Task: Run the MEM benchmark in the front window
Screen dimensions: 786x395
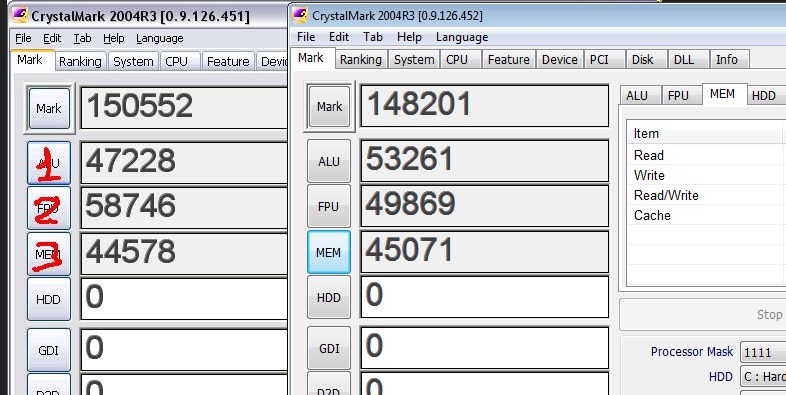Action: tap(329, 252)
